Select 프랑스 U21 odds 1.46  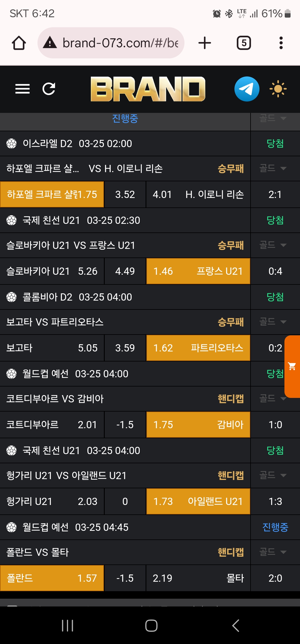point(198,271)
